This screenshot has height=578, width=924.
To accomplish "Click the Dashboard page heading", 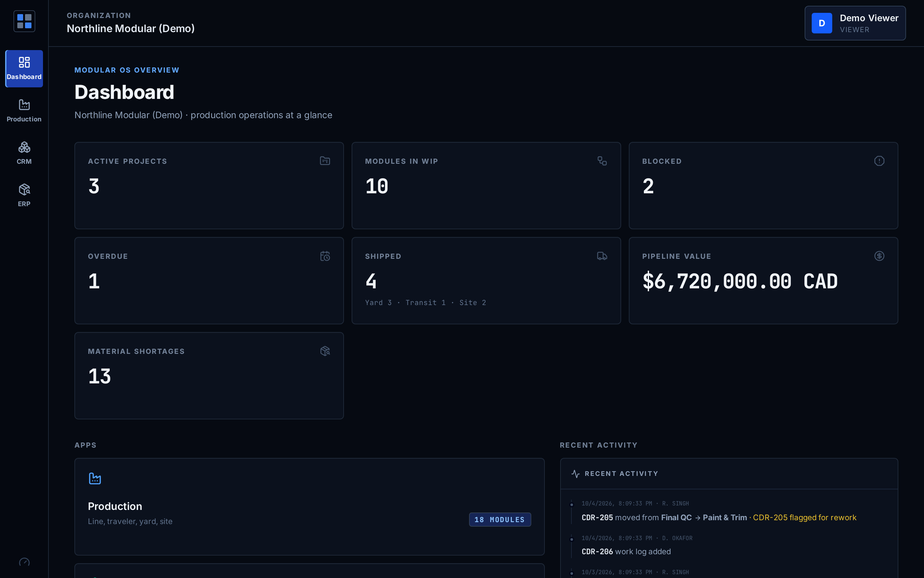I will point(124,92).
